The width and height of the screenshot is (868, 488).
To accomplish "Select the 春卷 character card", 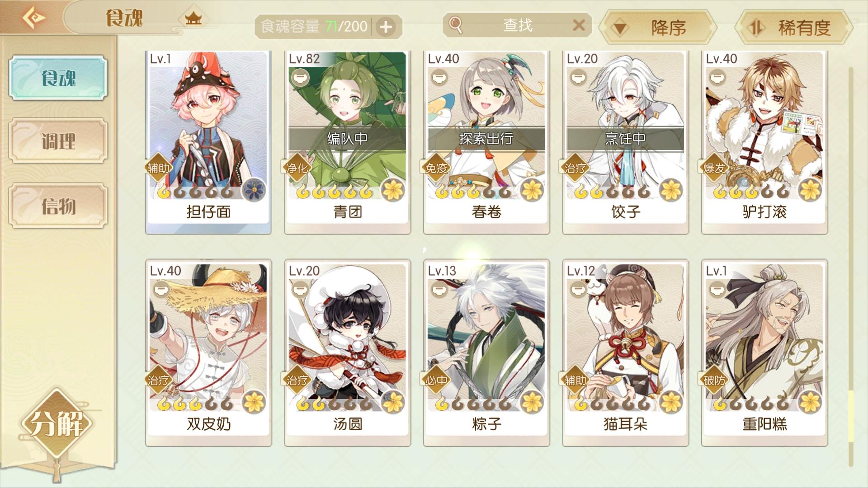I will tap(486, 142).
